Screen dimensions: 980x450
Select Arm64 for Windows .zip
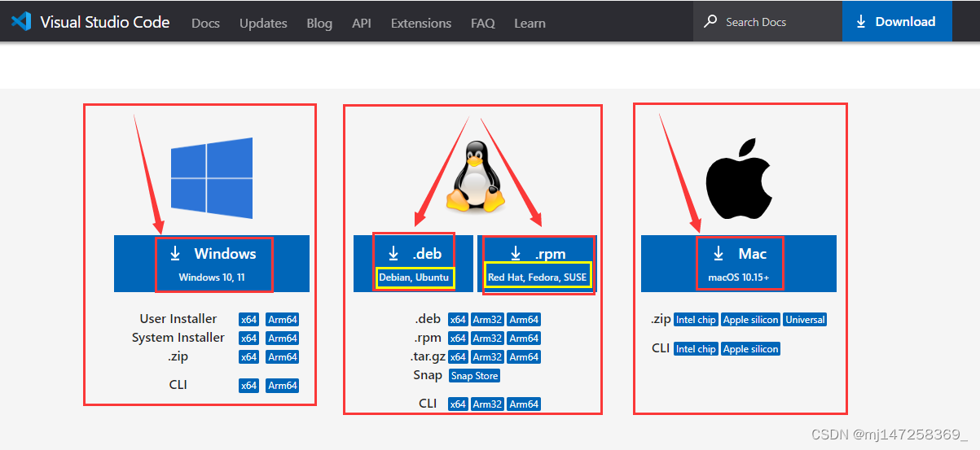[283, 356]
